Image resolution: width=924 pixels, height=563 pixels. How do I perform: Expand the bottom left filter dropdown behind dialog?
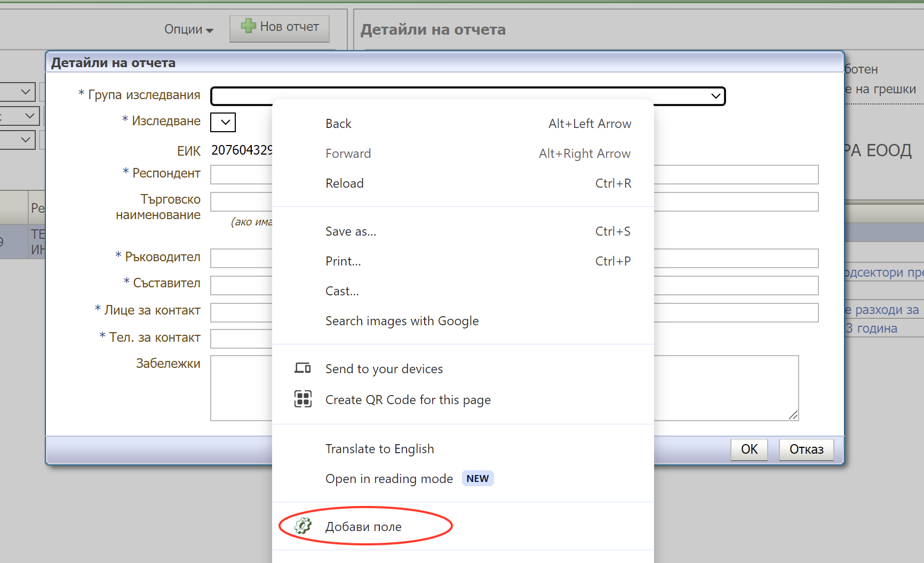pos(18,140)
